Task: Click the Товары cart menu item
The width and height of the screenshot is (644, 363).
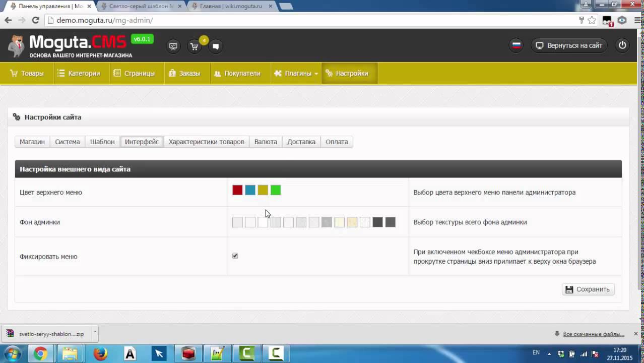Action: point(27,73)
